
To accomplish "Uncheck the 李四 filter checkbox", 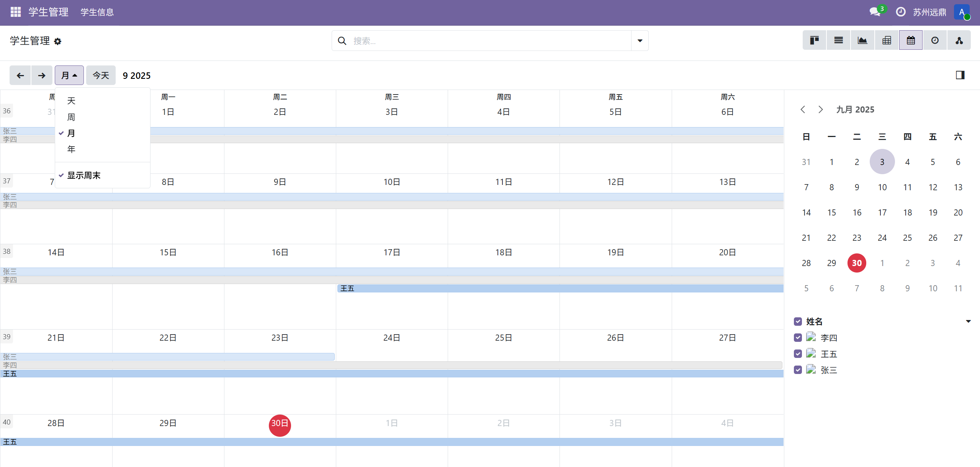I will pyautogui.click(x=798, y=338).
